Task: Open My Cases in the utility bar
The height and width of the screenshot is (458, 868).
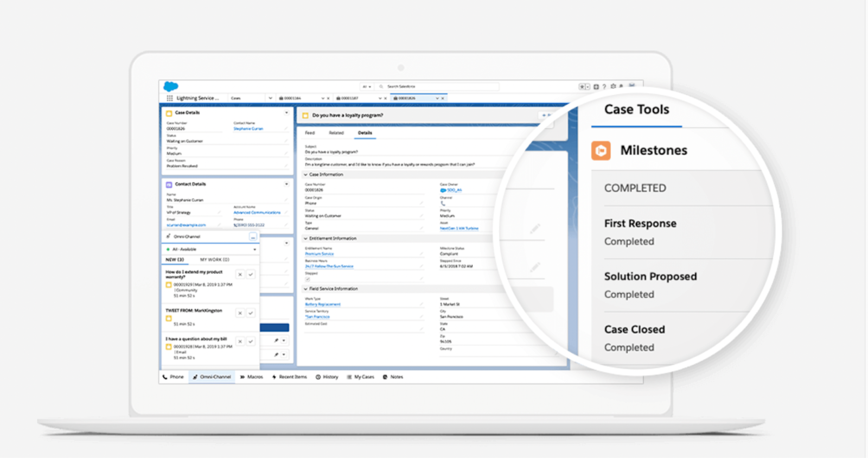Action: point(361,377)
